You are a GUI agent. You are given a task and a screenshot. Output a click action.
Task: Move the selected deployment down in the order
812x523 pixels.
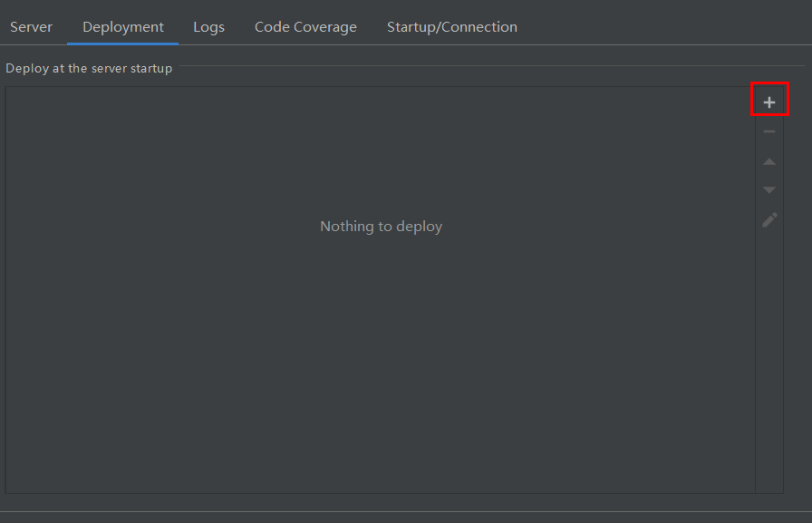(x=769, y=190)
